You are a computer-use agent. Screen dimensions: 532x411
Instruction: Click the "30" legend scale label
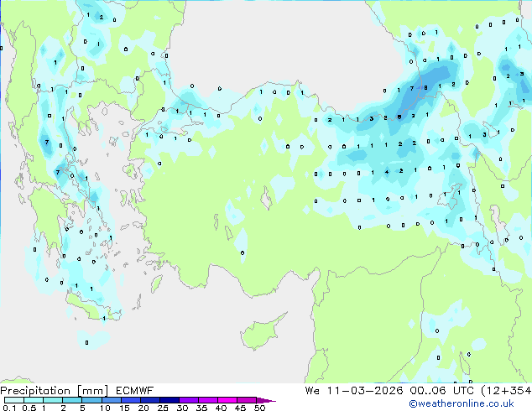(182, 408)
